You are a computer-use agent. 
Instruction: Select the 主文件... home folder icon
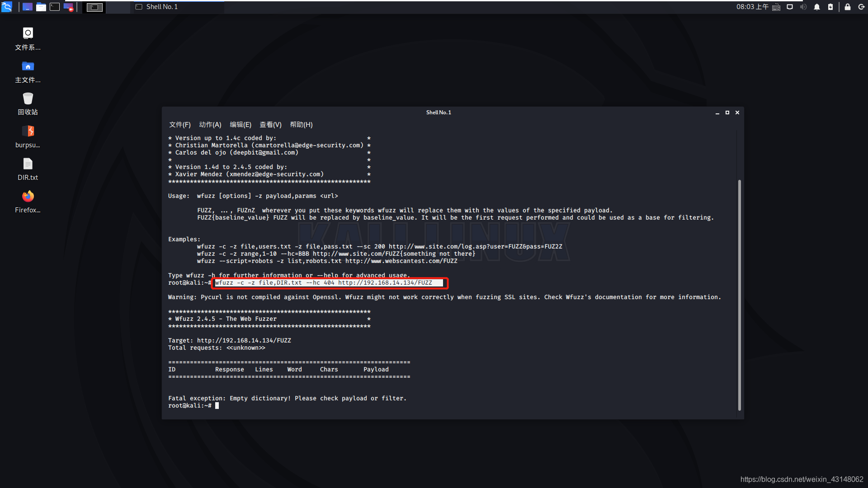tap(28, 72)
